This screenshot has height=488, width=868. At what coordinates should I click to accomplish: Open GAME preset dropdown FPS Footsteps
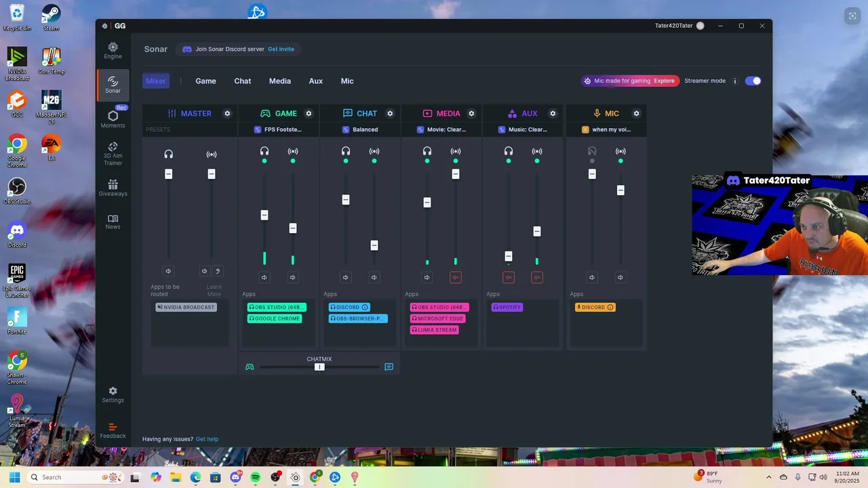click(278, 129)
